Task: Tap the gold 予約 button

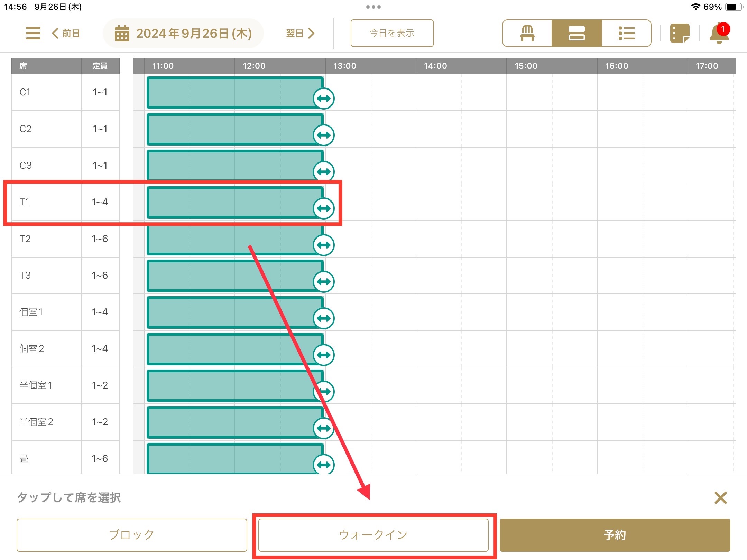Action: click(615, 535)
